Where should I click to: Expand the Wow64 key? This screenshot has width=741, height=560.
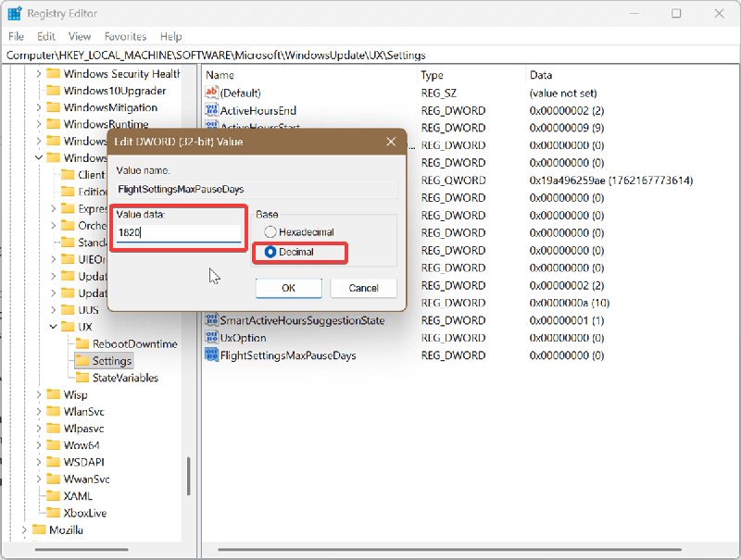pyautogui.click(x=39, y=445)
